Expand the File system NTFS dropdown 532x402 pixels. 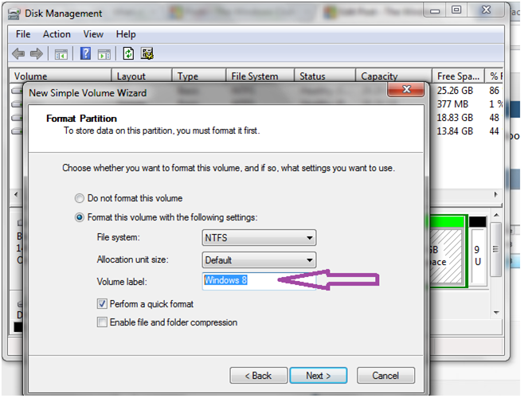tap(259, 238)
